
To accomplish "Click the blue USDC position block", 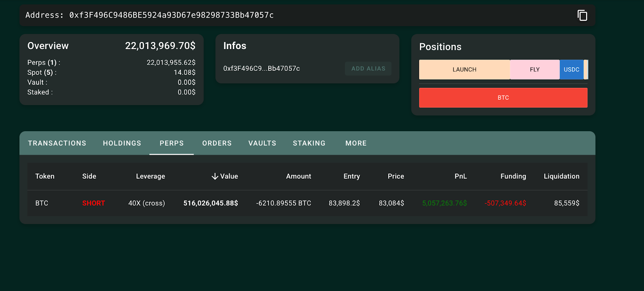I will [571, 70].
